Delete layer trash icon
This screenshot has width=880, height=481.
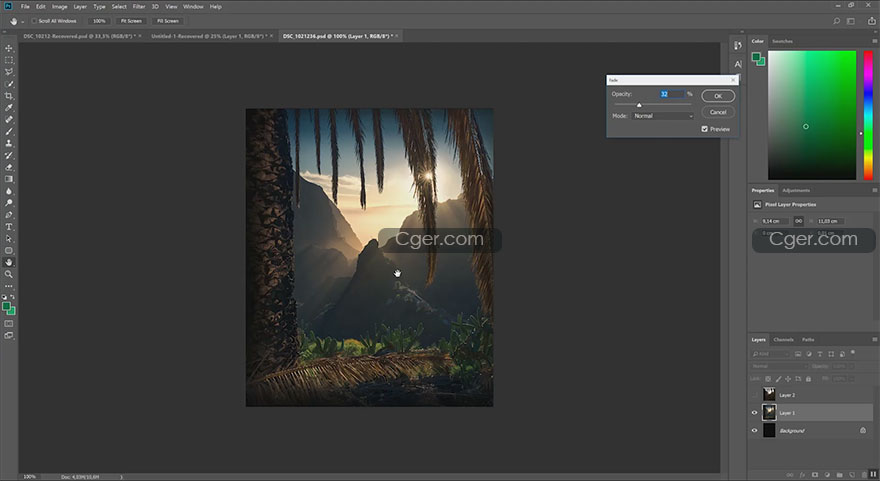click(x=864, y=475)
